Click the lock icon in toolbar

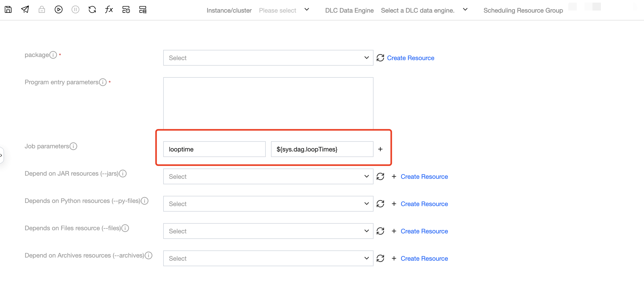coord(42,10)
